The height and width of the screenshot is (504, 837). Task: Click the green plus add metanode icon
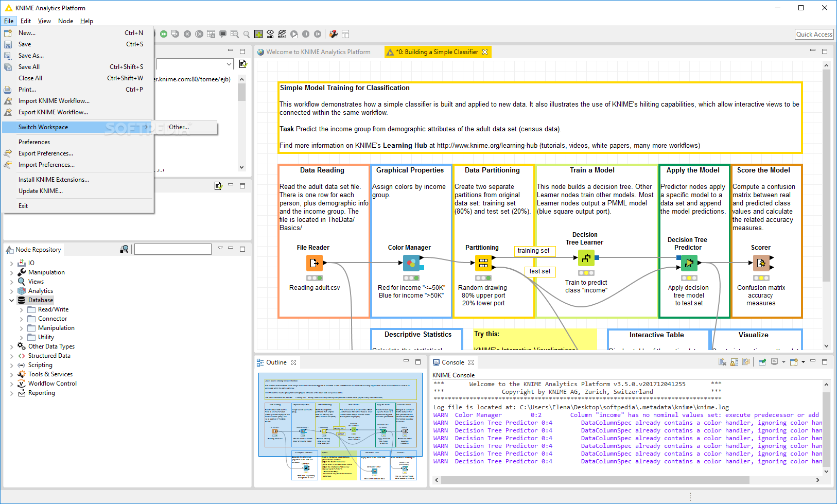click(x=258, y=34)
